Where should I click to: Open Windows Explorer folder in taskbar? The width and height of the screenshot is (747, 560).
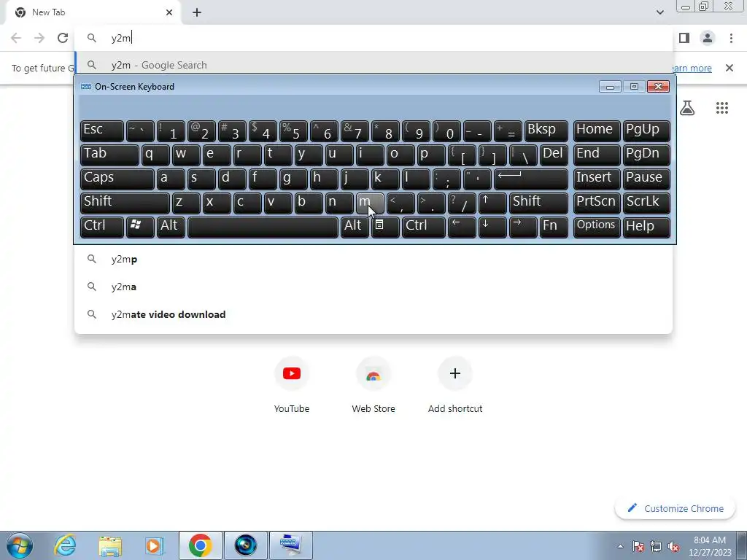point(110,545)
